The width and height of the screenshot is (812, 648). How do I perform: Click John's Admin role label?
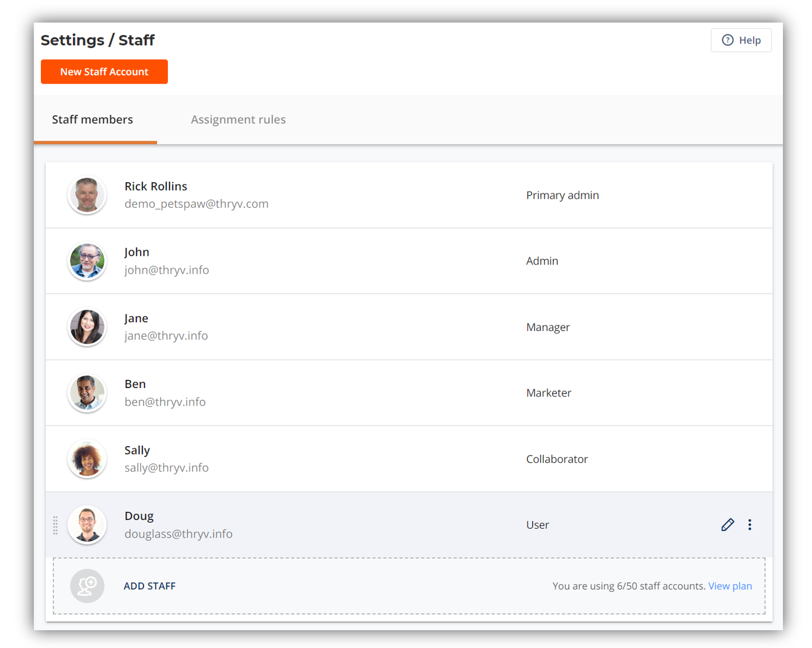pos(542,261)
